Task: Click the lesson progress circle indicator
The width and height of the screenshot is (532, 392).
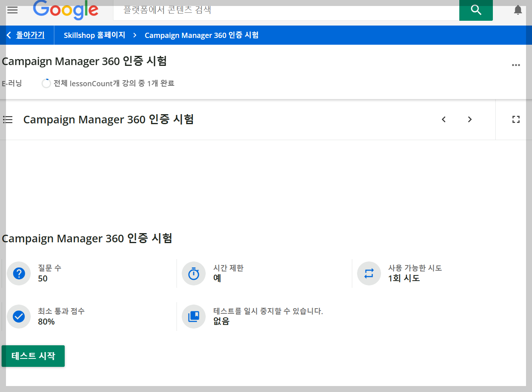Action: click(46, 83)
